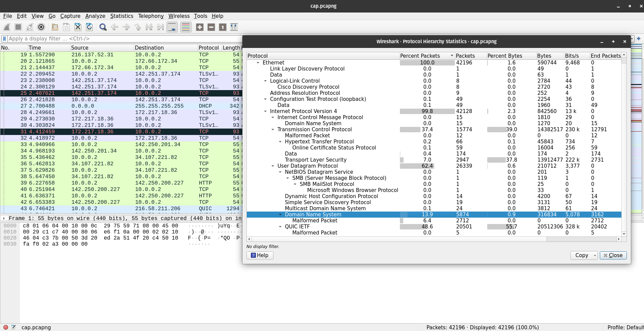Viewport: 644px width, 331px height.
Task: Open the Copy button dropdown arrow
Action: 594,256
